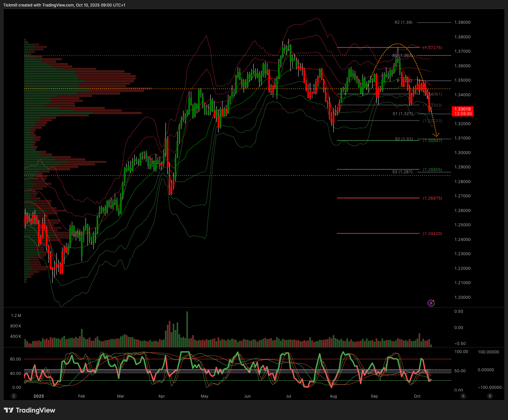This screenshot has height=420, width=508.
Task: Click the green 1.28855 level label
Action: coord(433,170)
